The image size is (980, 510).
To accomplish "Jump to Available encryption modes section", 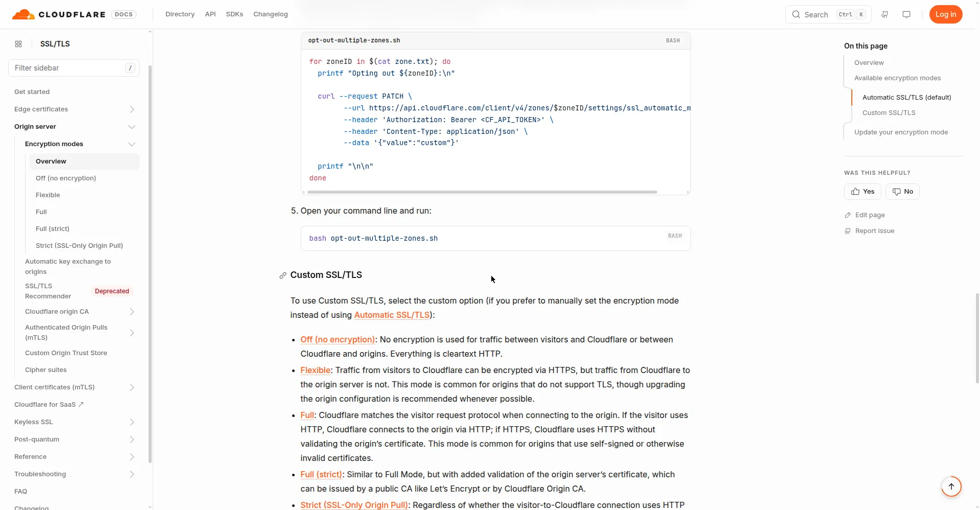I will (x=897, y=78).
